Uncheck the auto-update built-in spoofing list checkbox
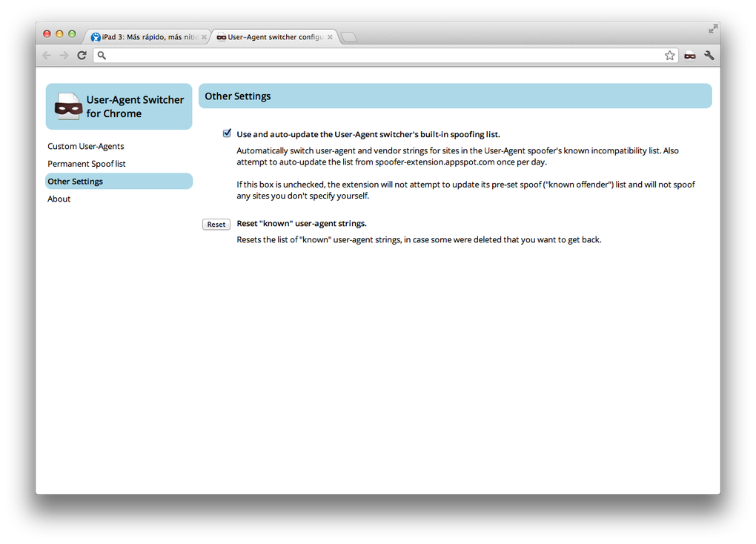The image size is (756, 544). (x=227, y=133)
